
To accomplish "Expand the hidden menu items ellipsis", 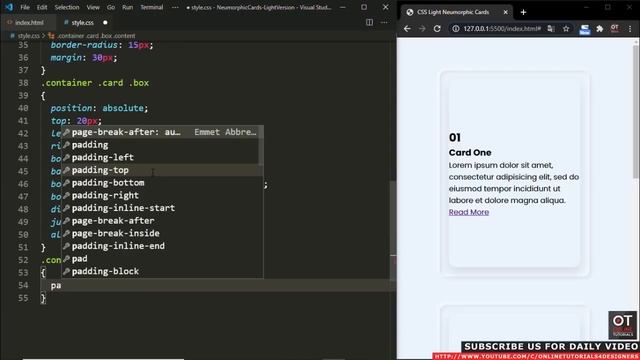I will click(x=175, y=7).
